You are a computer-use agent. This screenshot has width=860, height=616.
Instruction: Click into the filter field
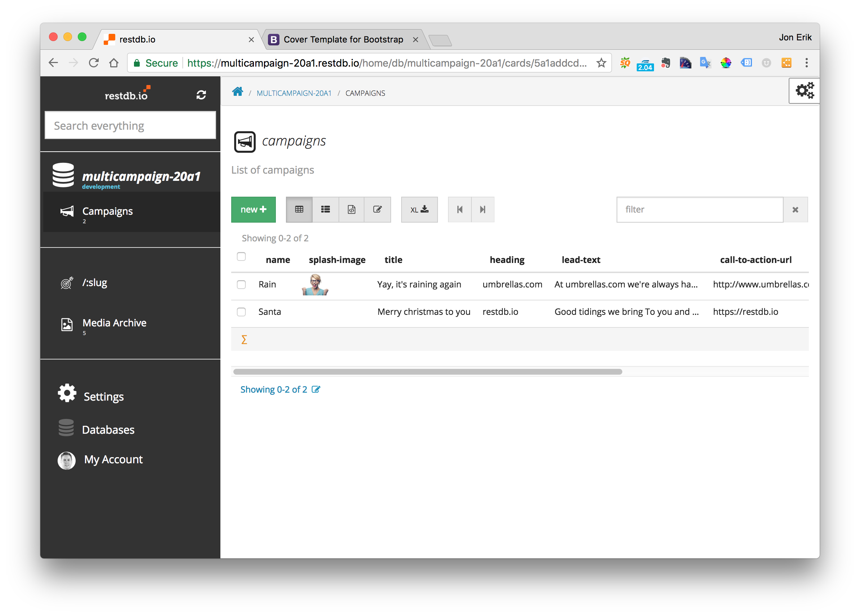tap(700, 209)
